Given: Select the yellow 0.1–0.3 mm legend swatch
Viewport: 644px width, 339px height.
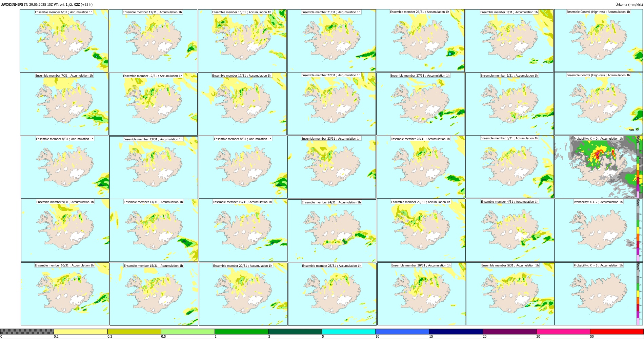Looking at the screenshot, I should click(81, 332).
